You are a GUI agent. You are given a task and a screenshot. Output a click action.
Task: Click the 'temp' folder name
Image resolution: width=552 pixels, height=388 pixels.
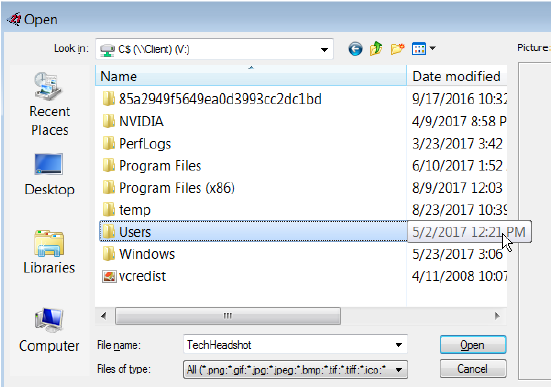[x=135, y=210]
